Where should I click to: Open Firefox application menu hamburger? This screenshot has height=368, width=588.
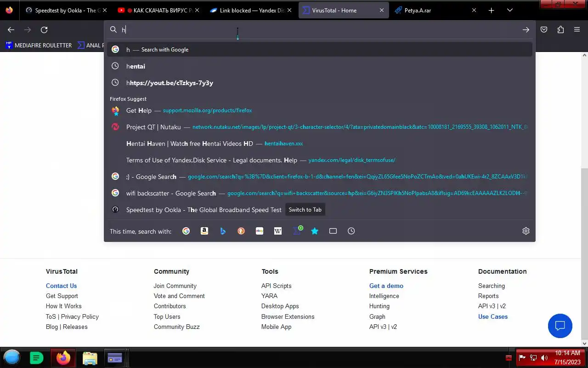click(x=577, y=29)
